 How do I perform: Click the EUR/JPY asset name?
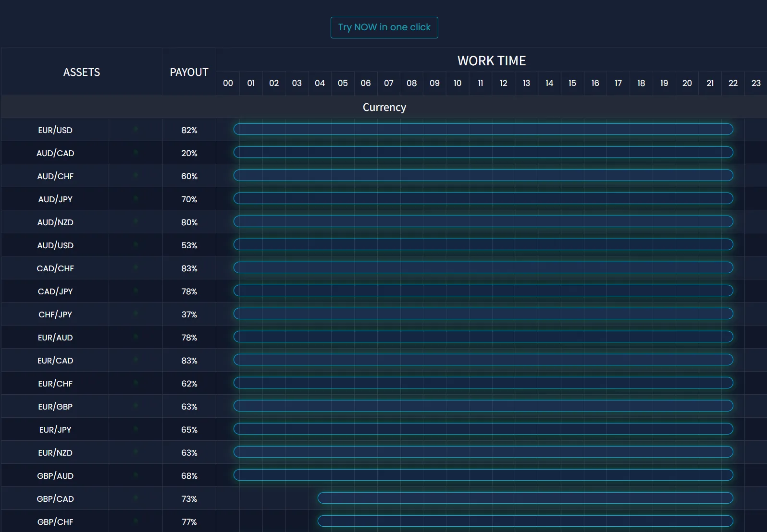(55, 430)
